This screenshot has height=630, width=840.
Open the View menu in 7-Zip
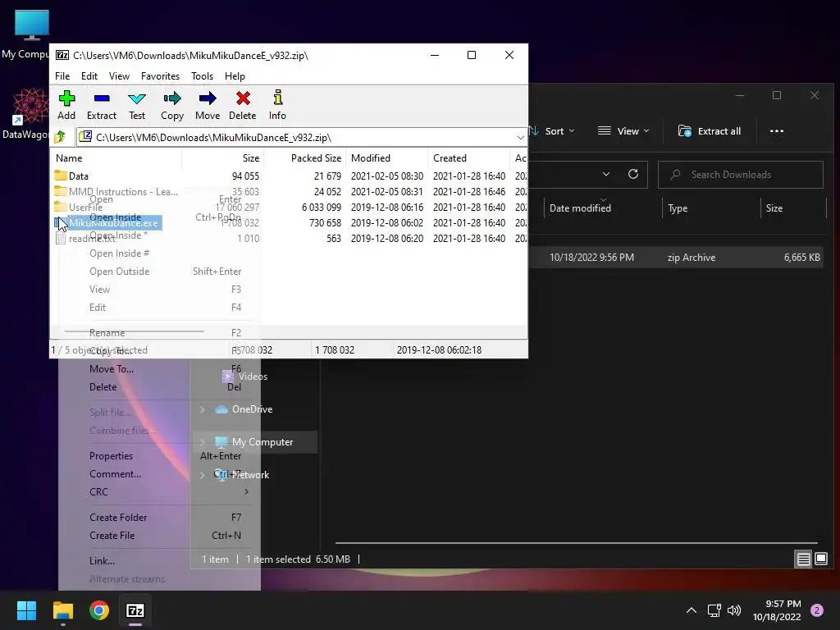119,76
